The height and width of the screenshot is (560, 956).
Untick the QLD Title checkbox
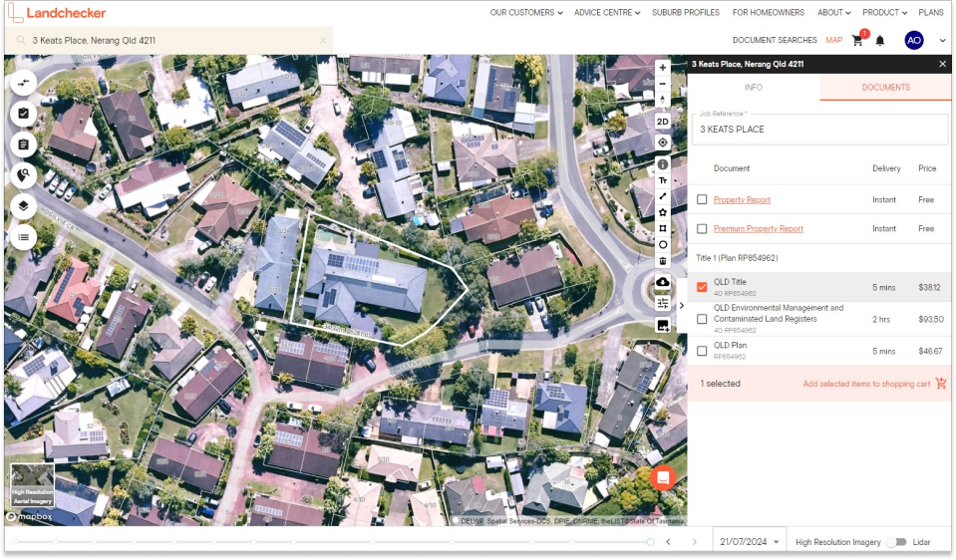[702, 287]
